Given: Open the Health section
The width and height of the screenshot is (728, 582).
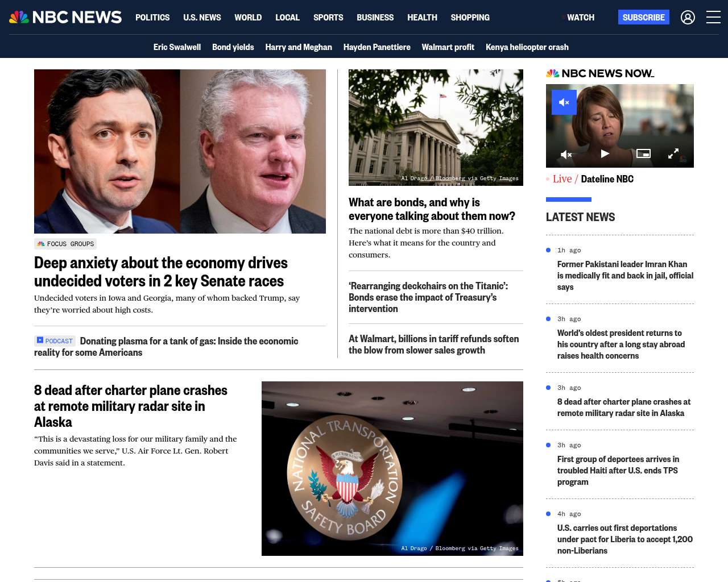Looking at the screenshot, I should [422, 18].
